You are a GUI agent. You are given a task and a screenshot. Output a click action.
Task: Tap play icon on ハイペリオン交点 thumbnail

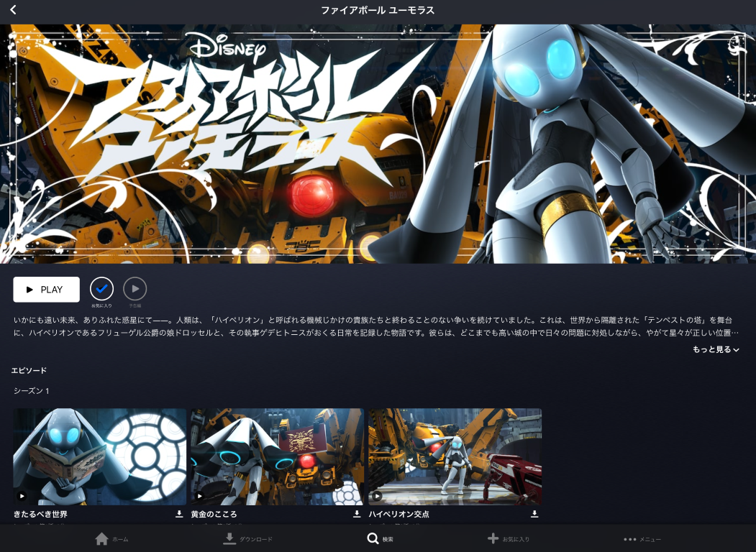[x=377, y=496]
